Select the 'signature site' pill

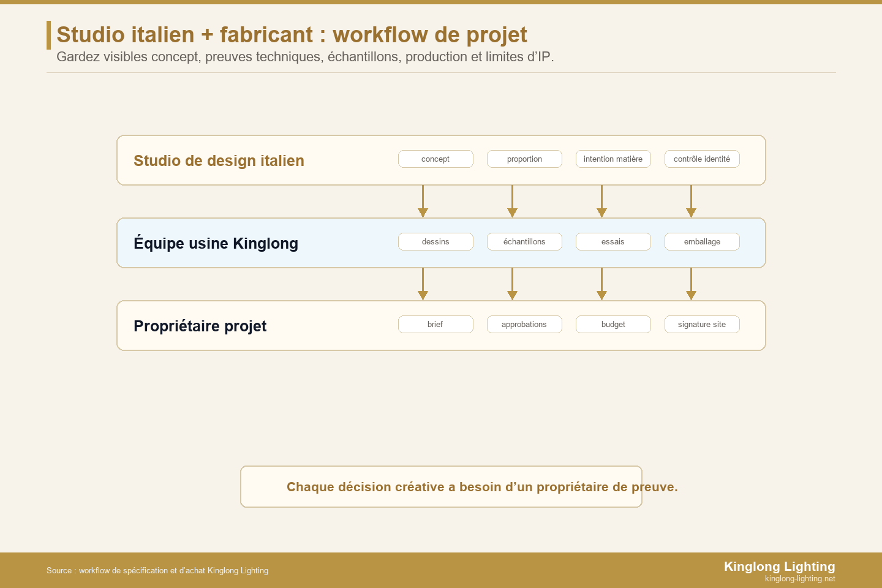point(702,324)
